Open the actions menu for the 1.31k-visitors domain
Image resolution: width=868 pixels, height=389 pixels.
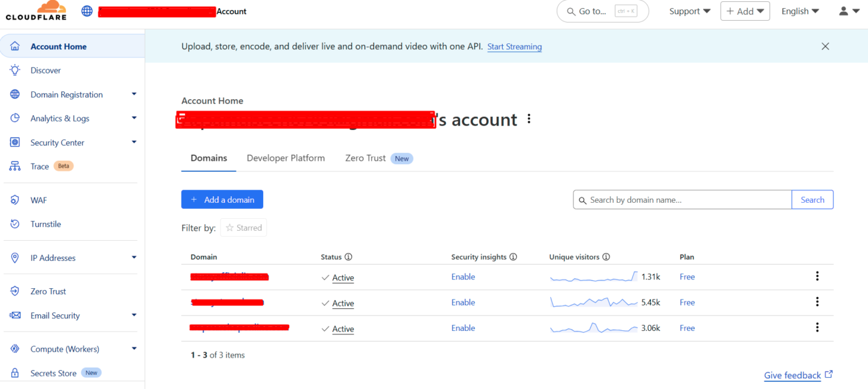coord(817,276)
